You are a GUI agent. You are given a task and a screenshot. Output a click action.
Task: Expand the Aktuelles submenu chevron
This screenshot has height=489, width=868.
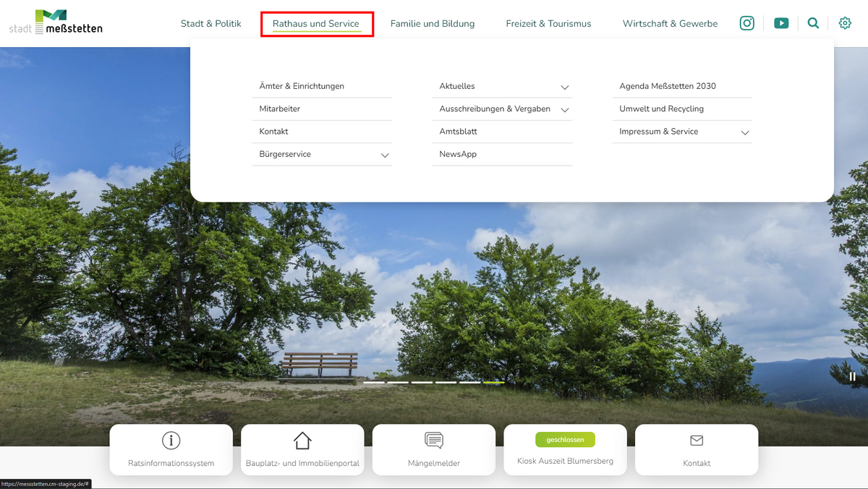coord(565,88)
